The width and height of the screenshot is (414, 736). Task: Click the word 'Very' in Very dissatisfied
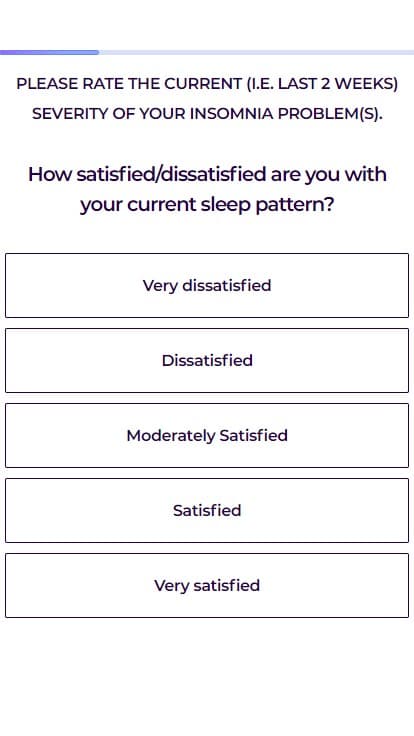(160, 286)
